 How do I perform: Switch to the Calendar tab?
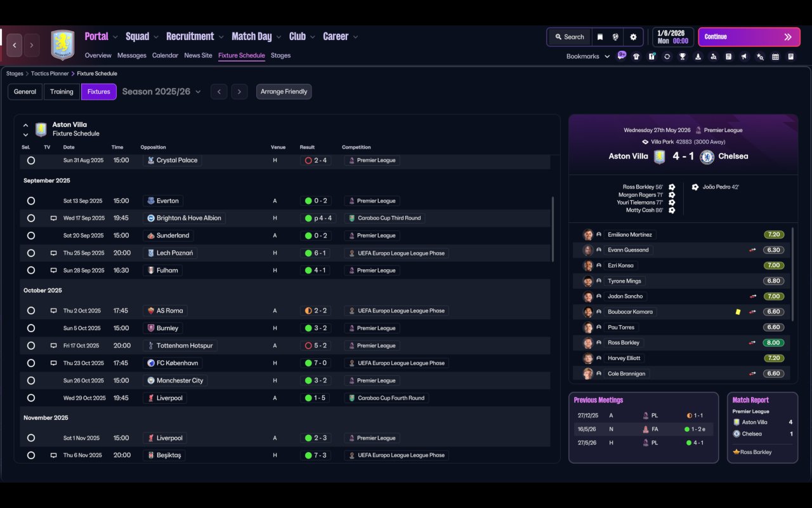point(165,55)
